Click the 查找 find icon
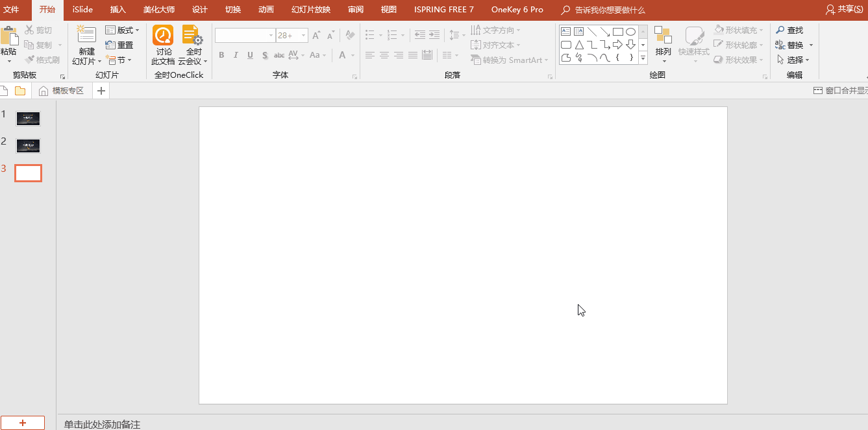Viewport: 868px width, 430px height. pyautogui.click(x=789, y=29)
